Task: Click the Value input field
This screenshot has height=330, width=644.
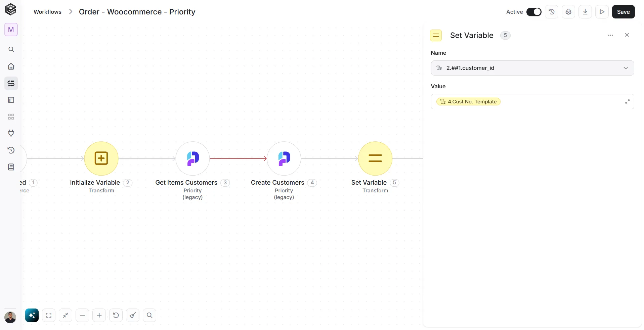Action: (532, 101)
